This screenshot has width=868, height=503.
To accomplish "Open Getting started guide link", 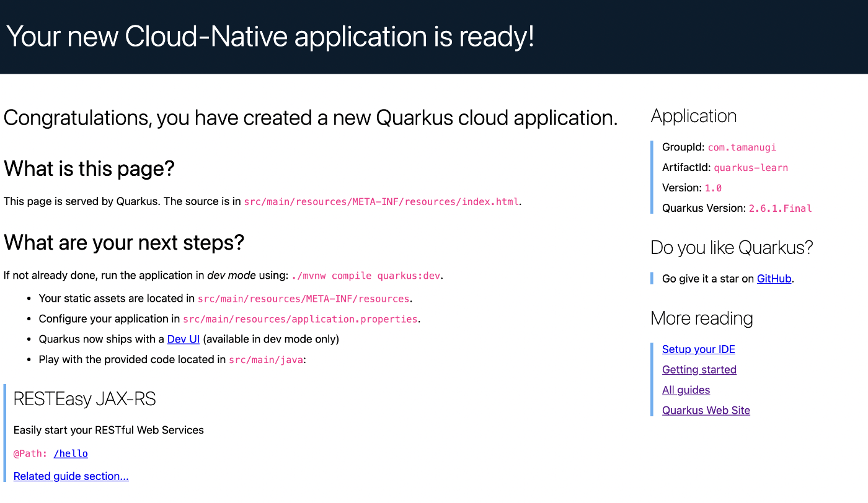I will pos(699,370).
